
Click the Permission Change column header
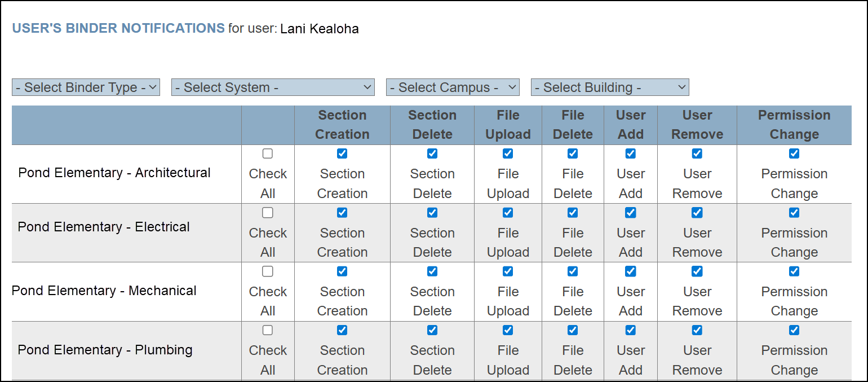tap(794, 125)
